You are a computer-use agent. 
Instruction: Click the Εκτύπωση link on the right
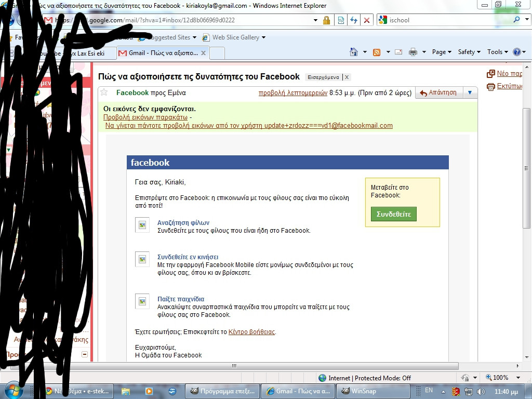coord(510,86)
